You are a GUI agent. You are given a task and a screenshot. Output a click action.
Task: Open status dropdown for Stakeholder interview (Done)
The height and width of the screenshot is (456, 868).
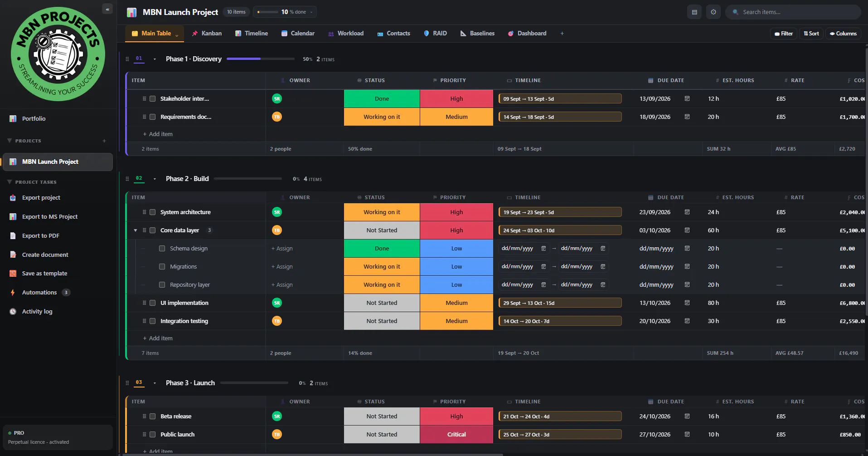(382, 99)
